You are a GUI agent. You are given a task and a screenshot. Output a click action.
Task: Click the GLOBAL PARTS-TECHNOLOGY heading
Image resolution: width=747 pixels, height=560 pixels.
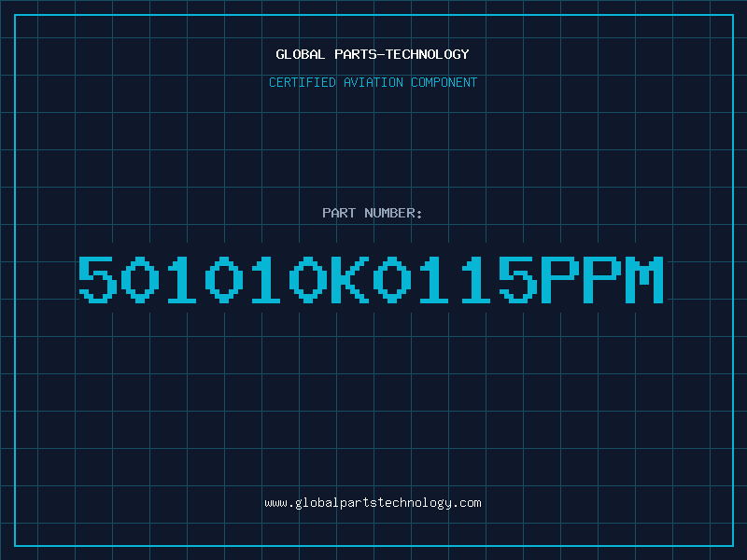tap(373, 54)
